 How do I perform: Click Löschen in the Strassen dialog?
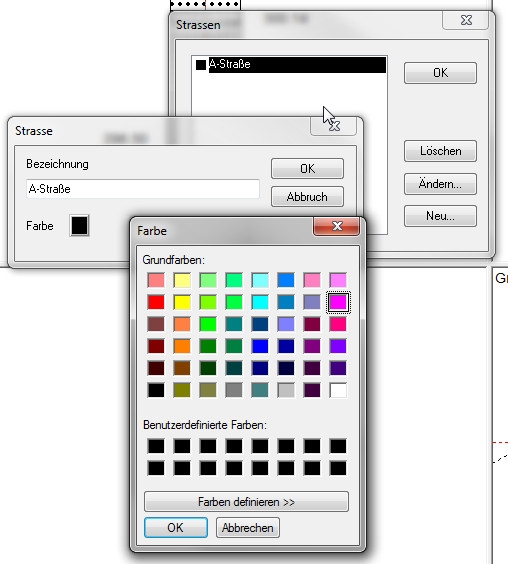(440, 151)
